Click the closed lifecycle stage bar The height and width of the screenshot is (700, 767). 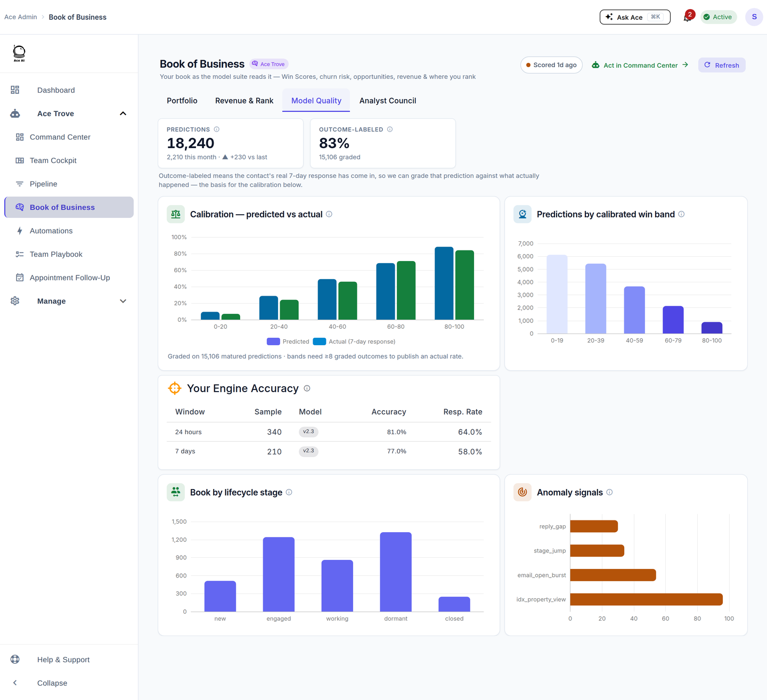tap(454, 604)
